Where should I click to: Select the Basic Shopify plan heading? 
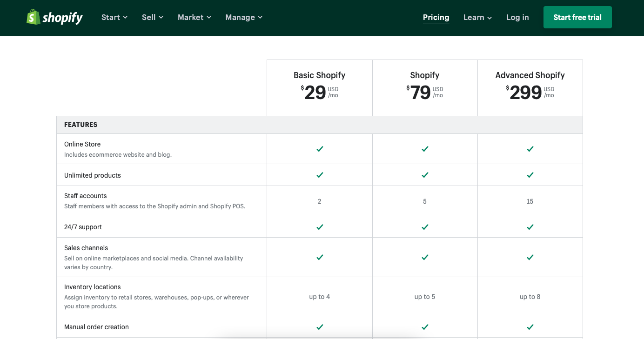coord(319,75)
